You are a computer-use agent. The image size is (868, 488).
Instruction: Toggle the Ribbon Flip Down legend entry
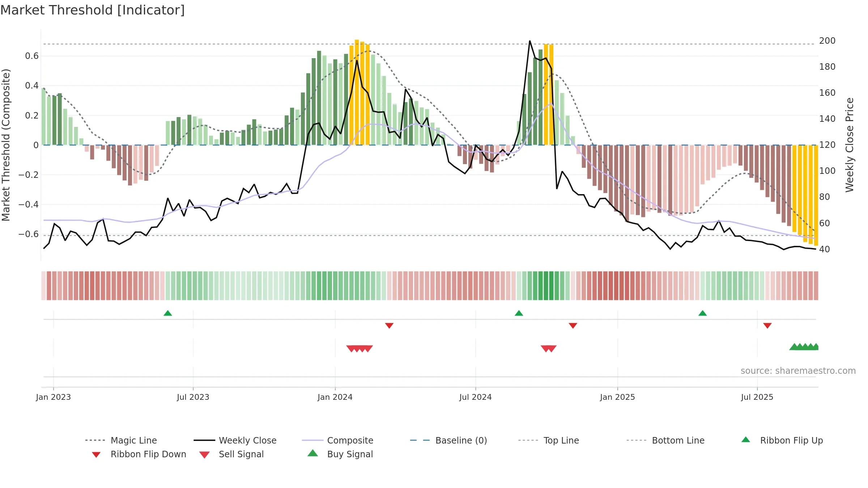[139, 454]
